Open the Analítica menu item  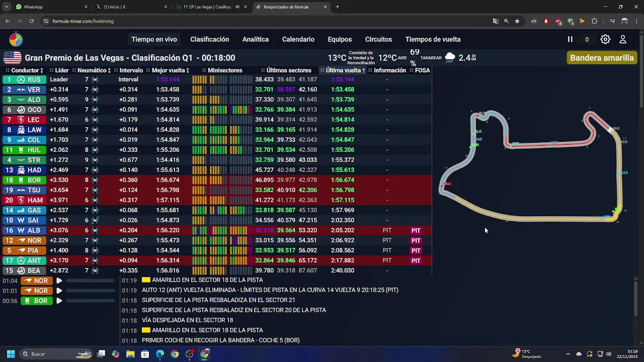coord(255,39)
